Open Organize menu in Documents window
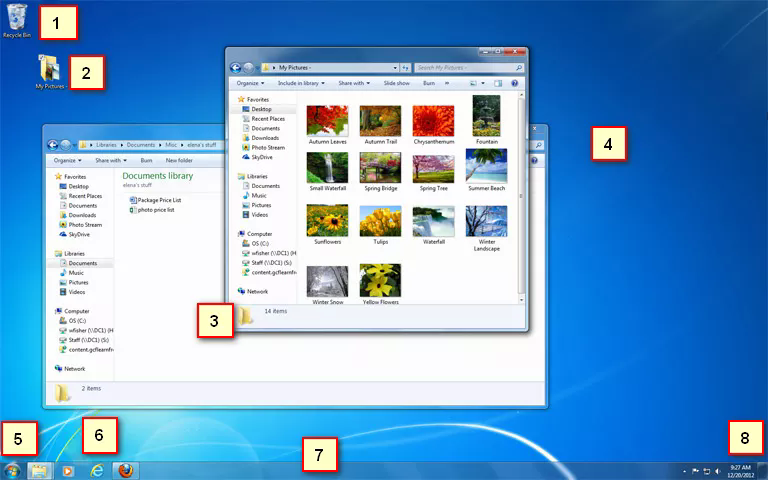 click(x=68, y=161)
